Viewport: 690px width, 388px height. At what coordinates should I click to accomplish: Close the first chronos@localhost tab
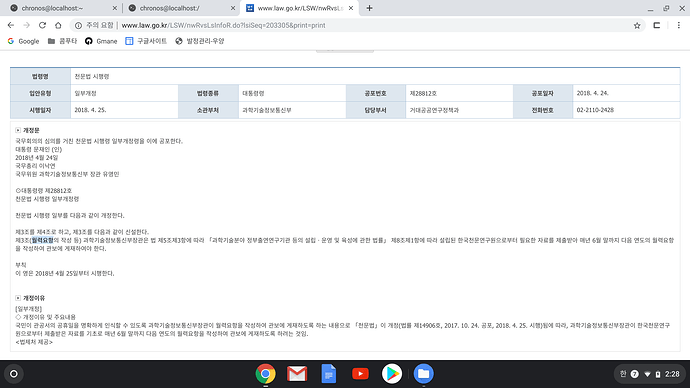click(x=115, y=8)
